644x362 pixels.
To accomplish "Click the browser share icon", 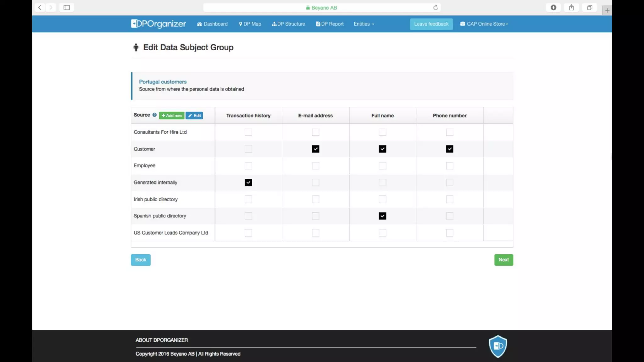I will click(x=571, y=8).
